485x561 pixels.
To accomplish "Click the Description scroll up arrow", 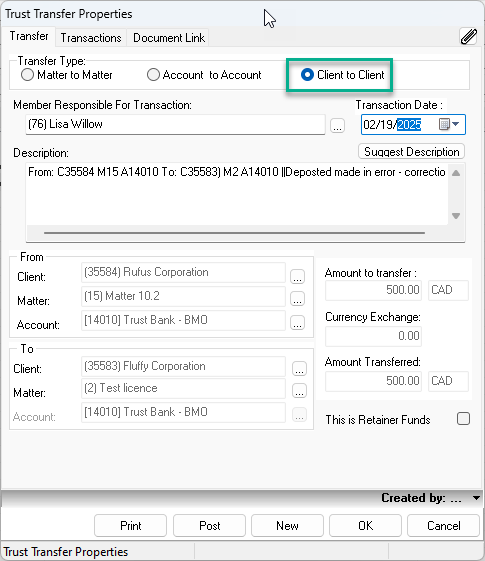I will pyautogui.click(x=456, y=173).
